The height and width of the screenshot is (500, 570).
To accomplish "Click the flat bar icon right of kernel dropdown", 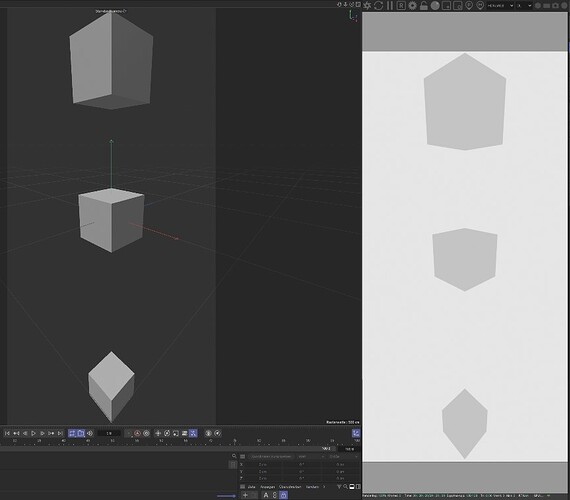I will [x=546, y=5].
